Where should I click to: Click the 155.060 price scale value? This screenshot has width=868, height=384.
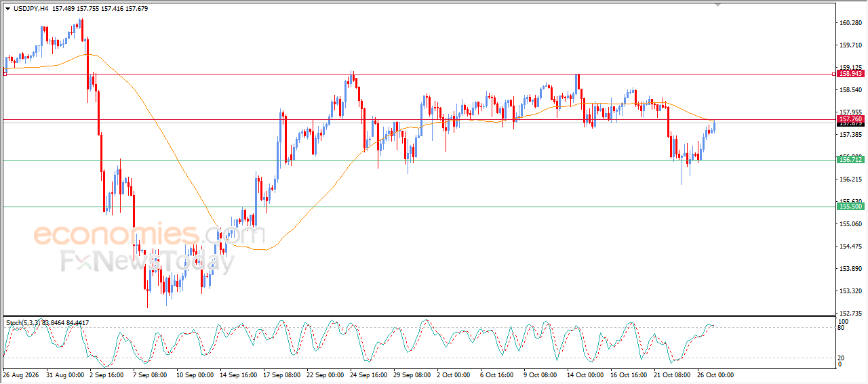tap(850, 224)
